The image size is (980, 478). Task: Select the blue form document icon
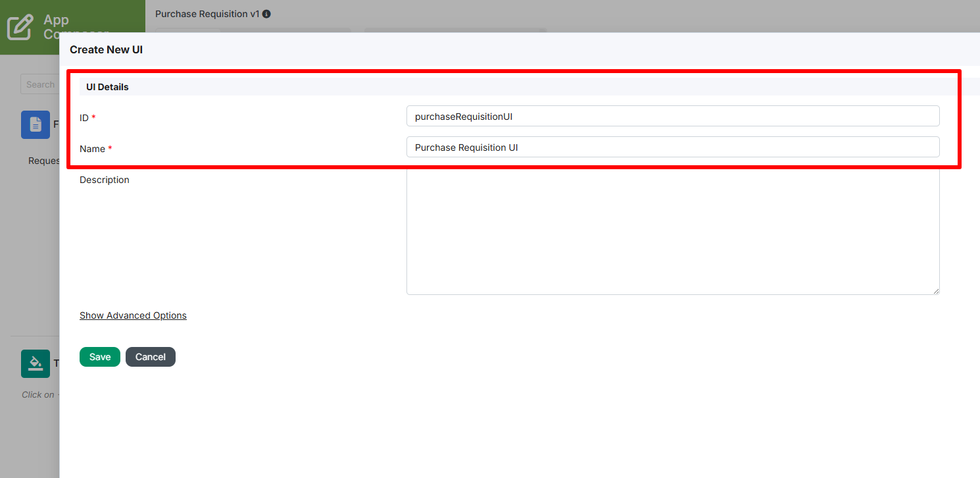click(x=36, y=124)
